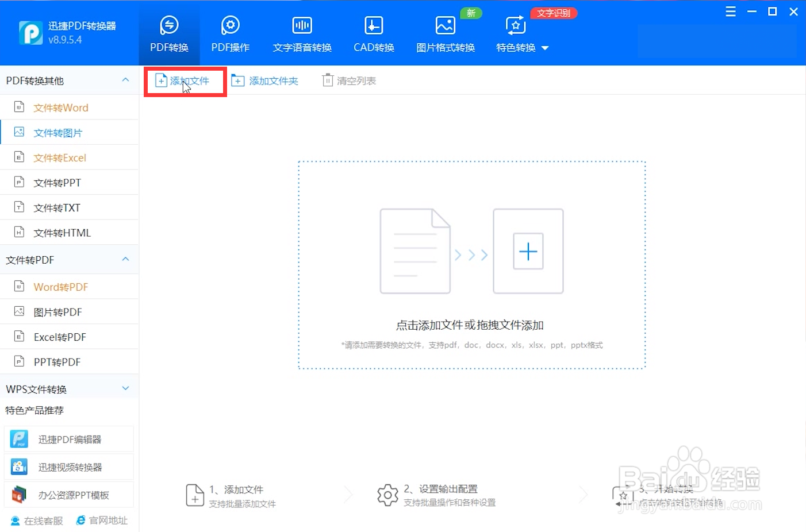
Task: Contact 在线客服 customer support
Action: pyautogui.click(x=36, y=521)
